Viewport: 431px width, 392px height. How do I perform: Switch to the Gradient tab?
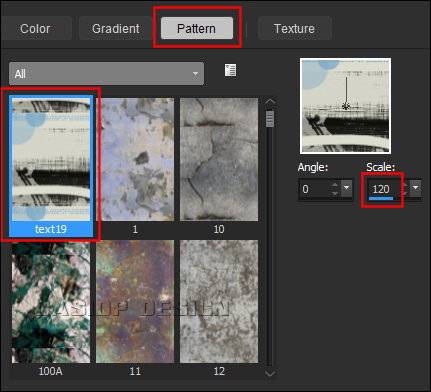116,29
